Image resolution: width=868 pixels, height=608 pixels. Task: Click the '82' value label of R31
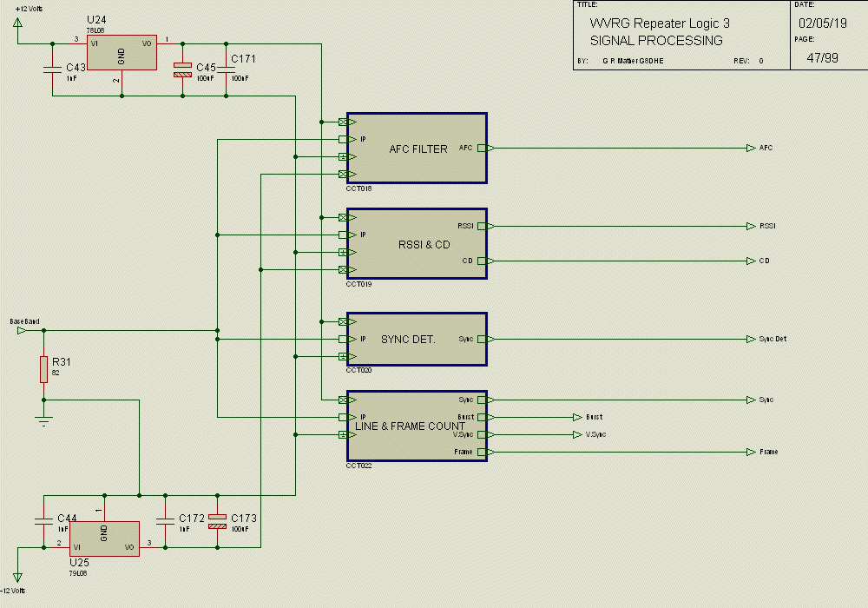point(56,373)
